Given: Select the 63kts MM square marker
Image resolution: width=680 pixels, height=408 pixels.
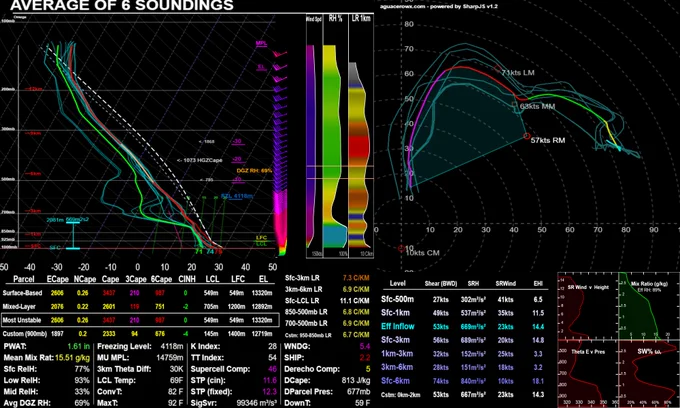Looking at the screenshot, I should tap(515, 104).
